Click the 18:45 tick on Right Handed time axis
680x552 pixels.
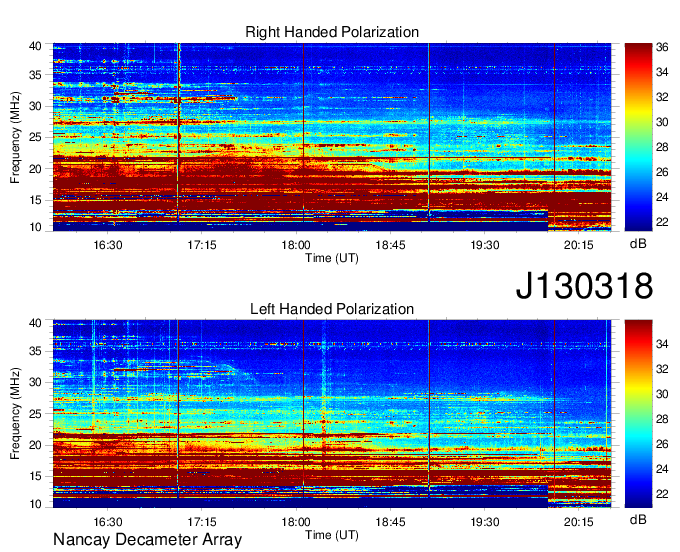coord(390,245)
